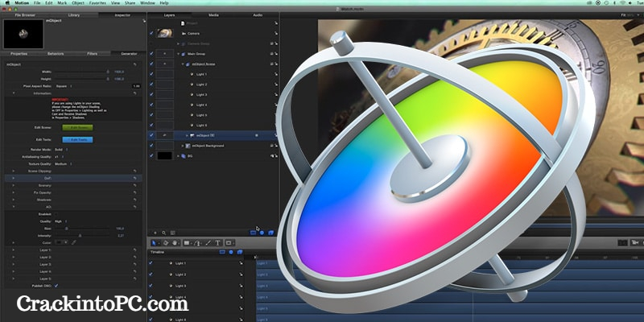Open the Texture Quality Medium dropdown
Screen dimensions: 644x322
pos(64,164)
